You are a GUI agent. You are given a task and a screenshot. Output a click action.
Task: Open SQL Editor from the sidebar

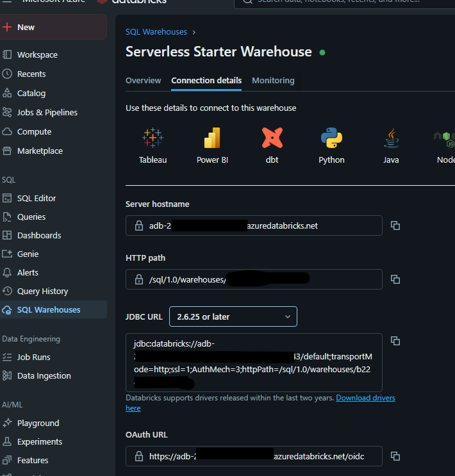pyautogui.click(x=37, y=199)
